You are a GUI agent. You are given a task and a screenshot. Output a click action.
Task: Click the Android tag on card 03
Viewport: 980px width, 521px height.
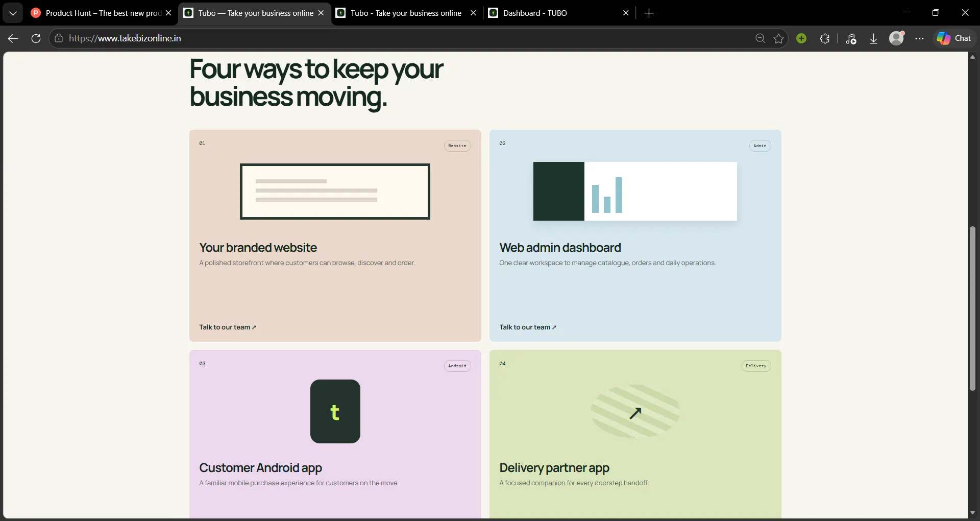pos(457,366)
